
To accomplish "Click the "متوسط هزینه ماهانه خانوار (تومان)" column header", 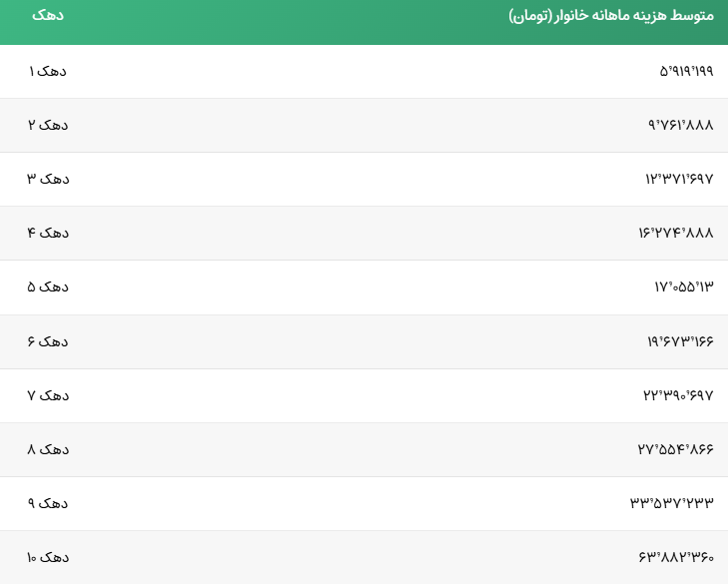I will (611, 16).
